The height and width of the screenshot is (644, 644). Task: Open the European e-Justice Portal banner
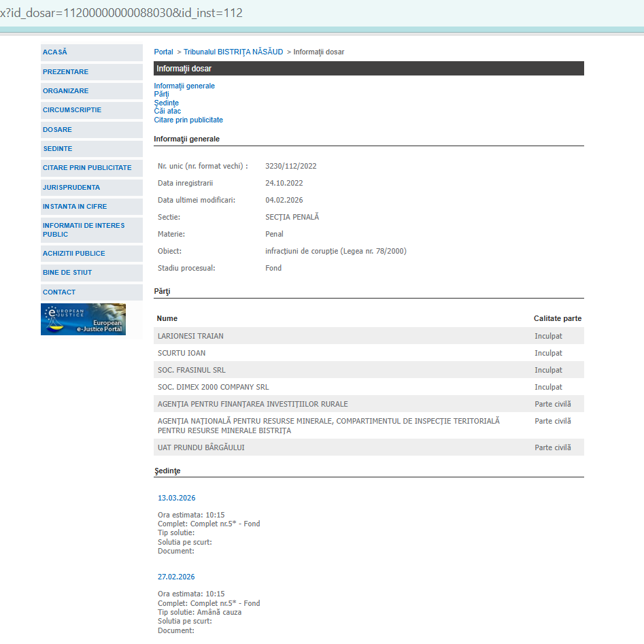83,319
